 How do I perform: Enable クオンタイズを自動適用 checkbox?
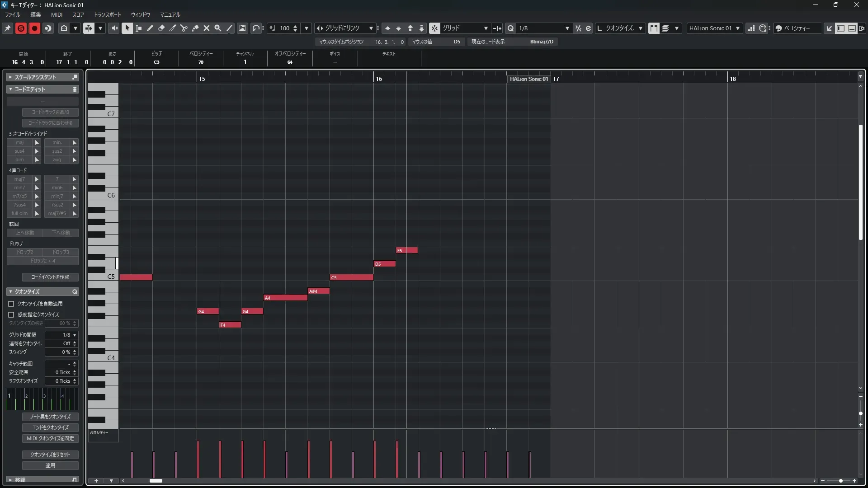coord(11,304)
